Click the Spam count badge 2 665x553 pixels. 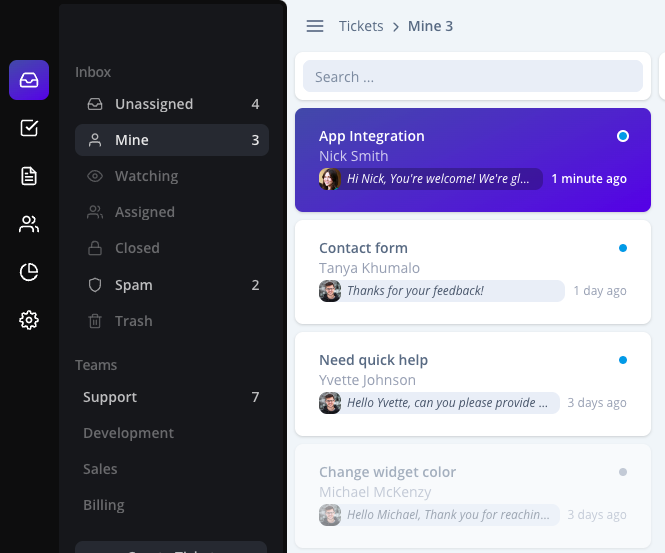[255, 285]
